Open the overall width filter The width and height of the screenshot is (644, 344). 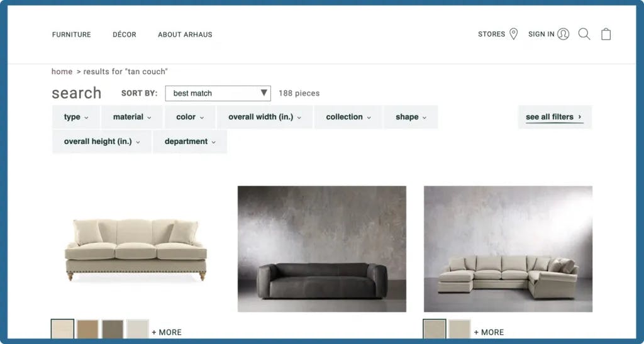[x=265, y=117]
